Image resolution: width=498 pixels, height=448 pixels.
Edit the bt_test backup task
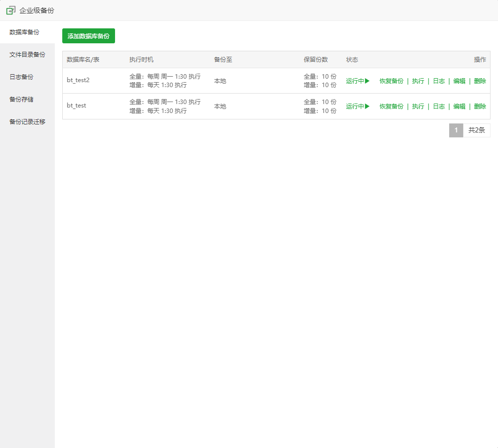[459, 106]
